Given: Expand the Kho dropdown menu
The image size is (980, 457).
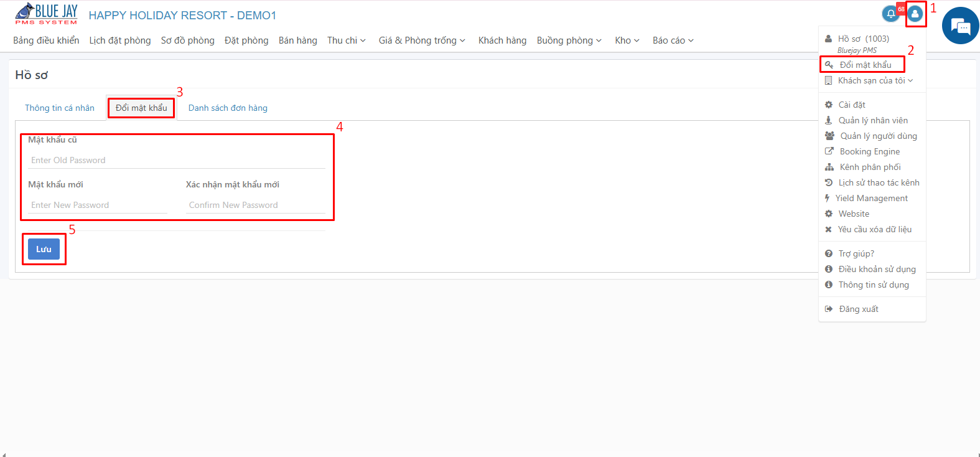Looking at the screenshot, I should 627,40.
